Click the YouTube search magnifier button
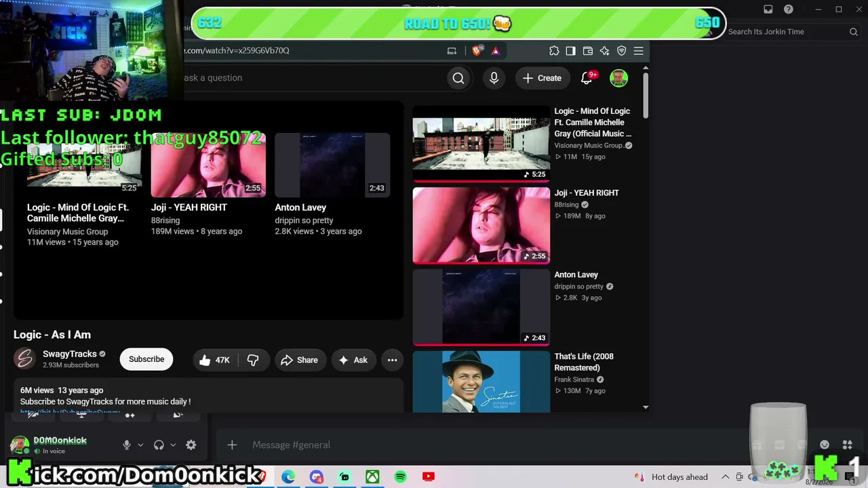 [x=458, y=78]
